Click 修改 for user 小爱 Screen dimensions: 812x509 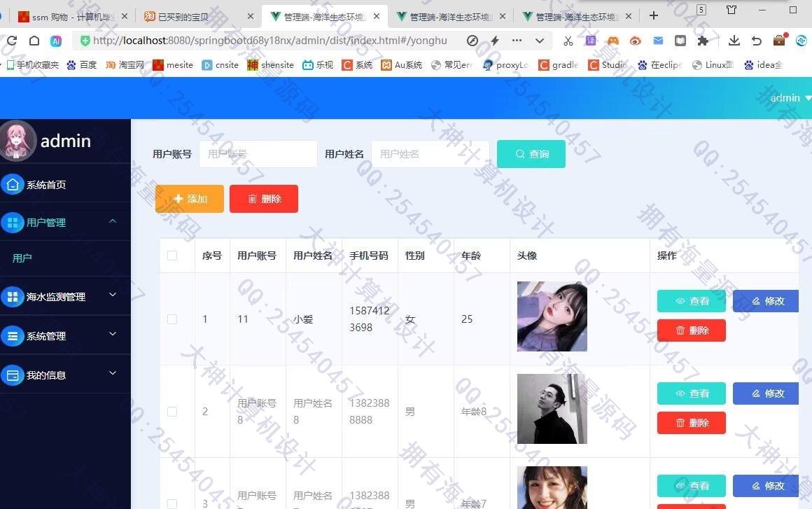[x=766, y=301]
